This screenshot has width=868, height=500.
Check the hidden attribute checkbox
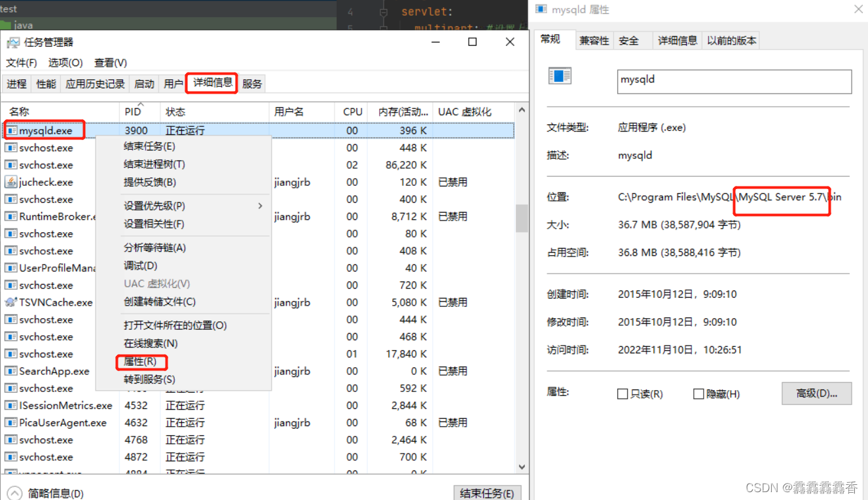tap(698, 394)
